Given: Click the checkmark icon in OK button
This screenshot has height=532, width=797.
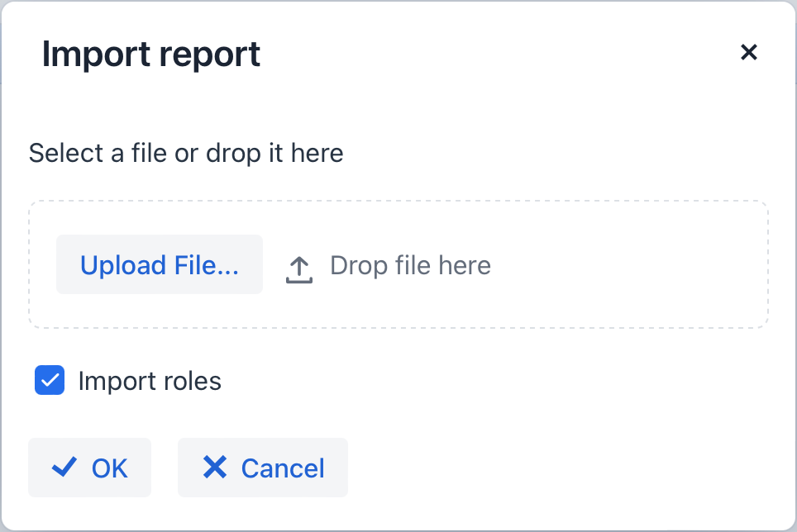Looking at the screenshot, I should 64,468.
